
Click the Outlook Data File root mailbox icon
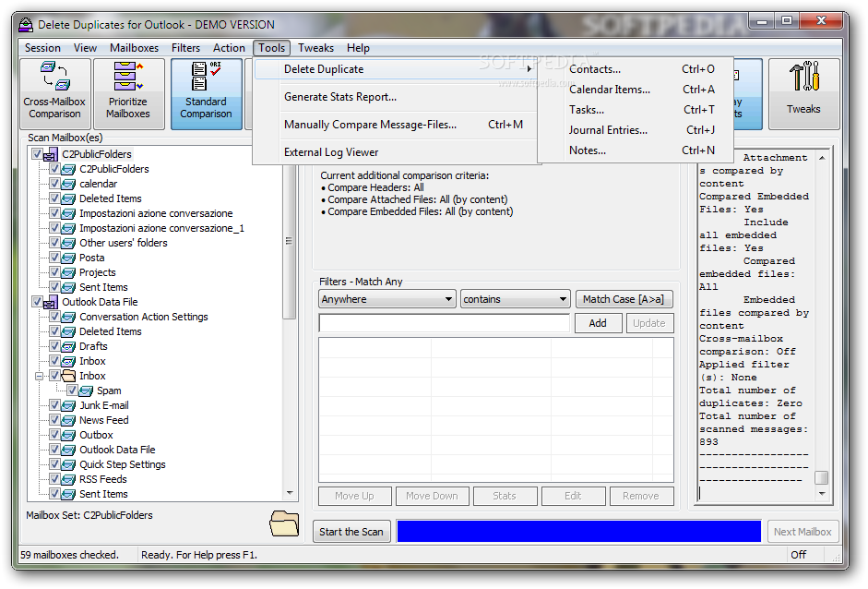click(51, 303)
